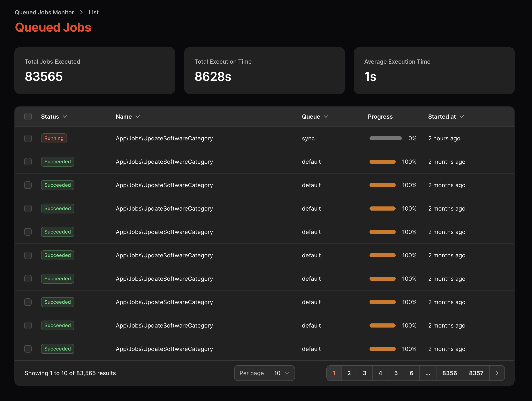This screenshot has width=532, height=401.
Task: Click the 0% progress bar of Running job
Action: click(x=386, y=138)
